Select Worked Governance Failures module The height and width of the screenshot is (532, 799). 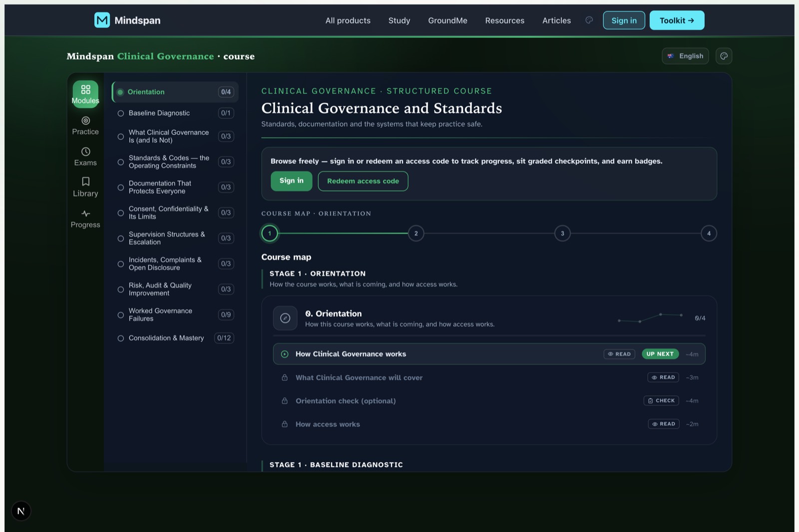click(x=175, y=314)
